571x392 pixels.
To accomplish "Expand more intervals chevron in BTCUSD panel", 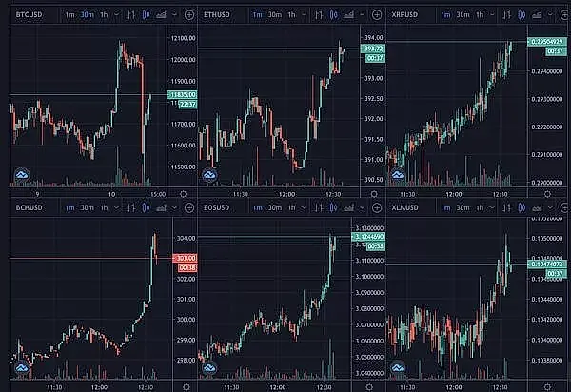I will (x=116, y=15).
